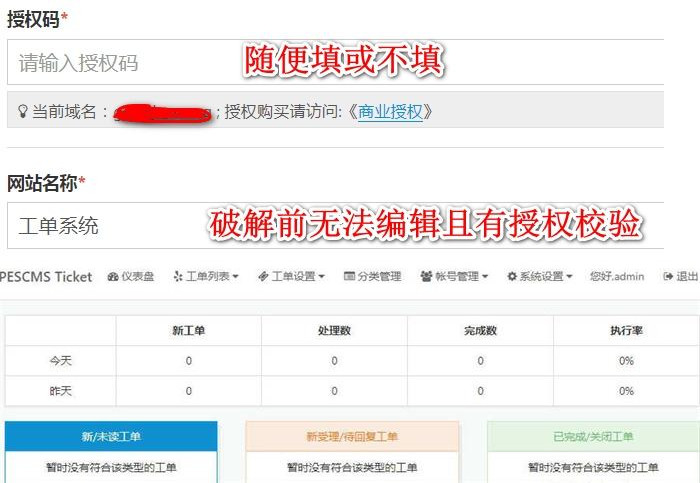Click the 今天 row label
The image size is (700, 483).
click(61, 361)
